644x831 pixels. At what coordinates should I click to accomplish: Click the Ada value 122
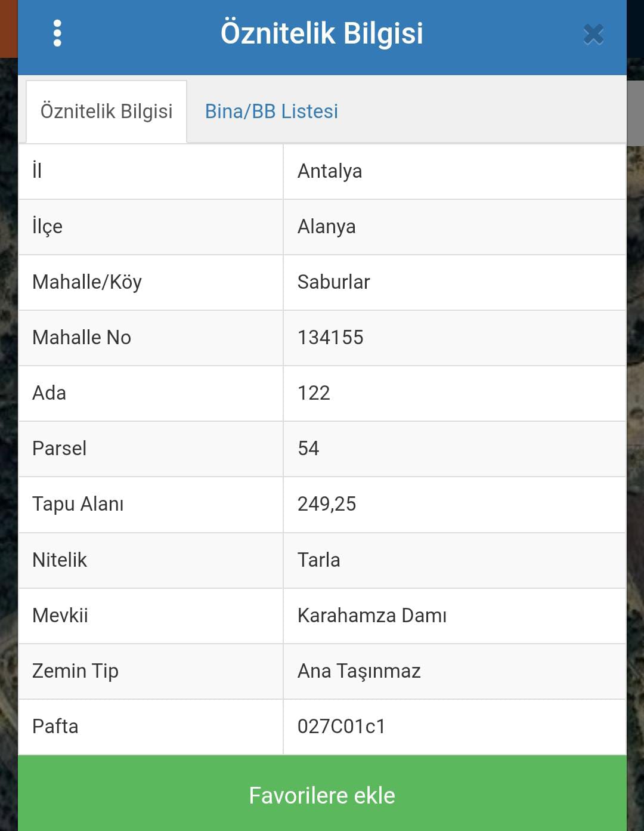pos(314,393)
